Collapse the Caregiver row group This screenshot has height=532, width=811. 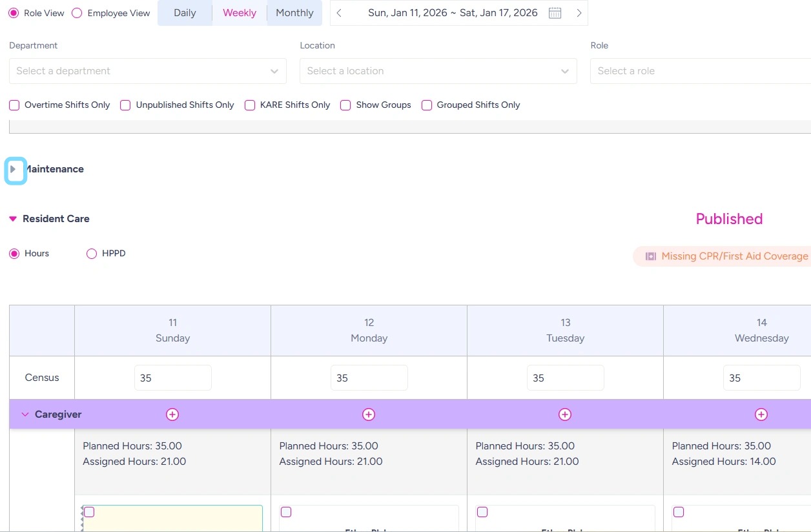(25, 414)
